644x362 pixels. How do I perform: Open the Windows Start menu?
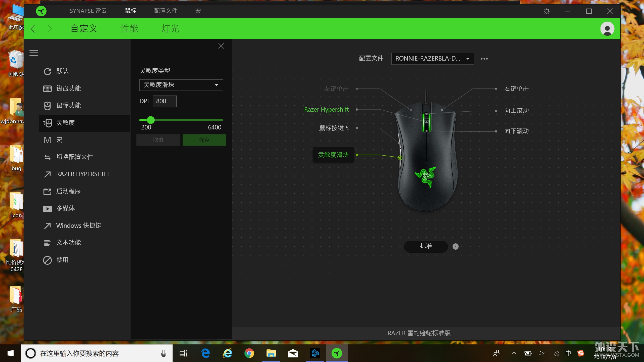[x=11, y=353]
